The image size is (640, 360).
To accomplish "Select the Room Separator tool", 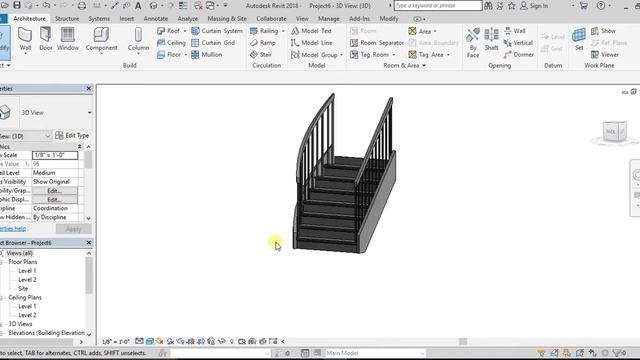I will (x=377, y=42).
